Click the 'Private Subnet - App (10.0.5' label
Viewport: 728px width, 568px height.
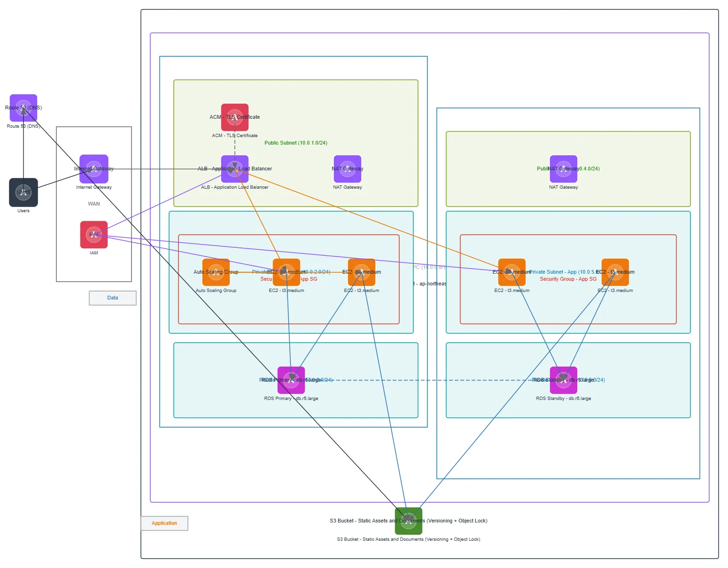pyautogui.click(x=563, y=272)
